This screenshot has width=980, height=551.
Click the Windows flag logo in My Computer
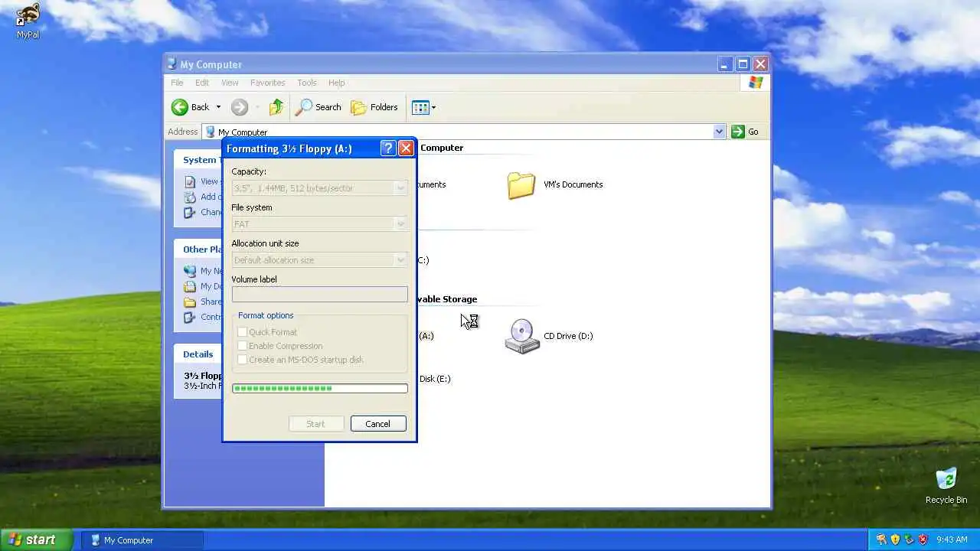click(x=756, y=83)
